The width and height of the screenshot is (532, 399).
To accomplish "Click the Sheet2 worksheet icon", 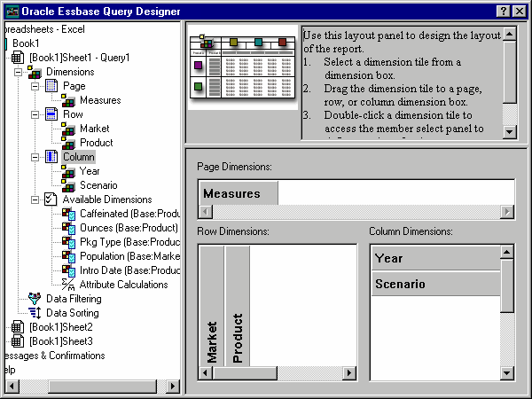I will [x=18, y=327].
